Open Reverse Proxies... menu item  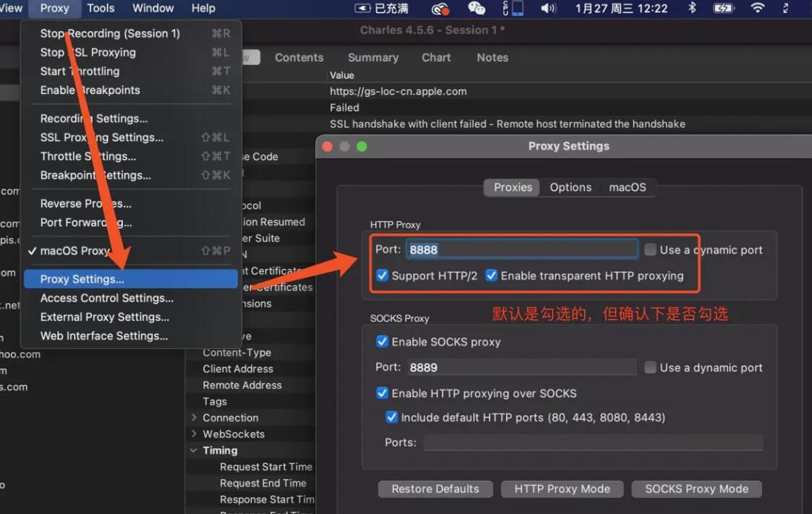[130, 203]
